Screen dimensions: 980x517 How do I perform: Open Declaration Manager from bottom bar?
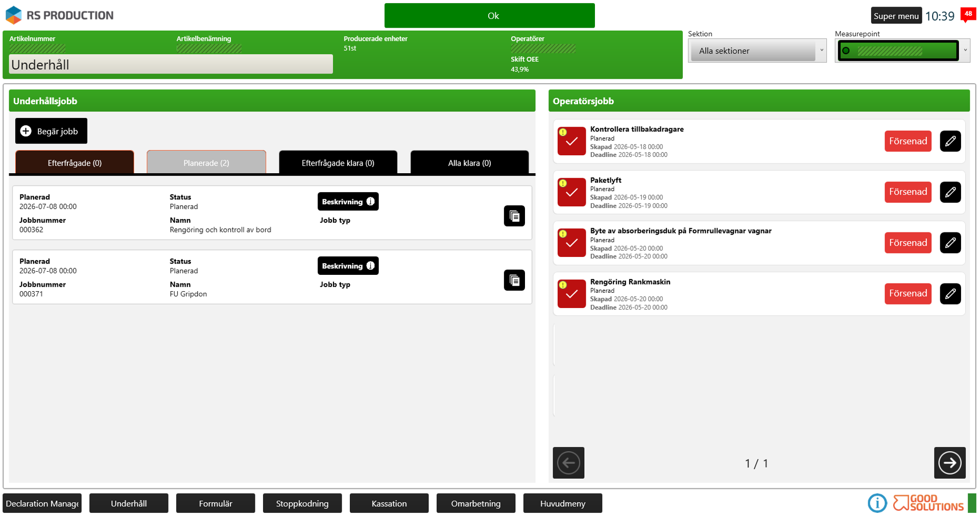pos(42,503)
